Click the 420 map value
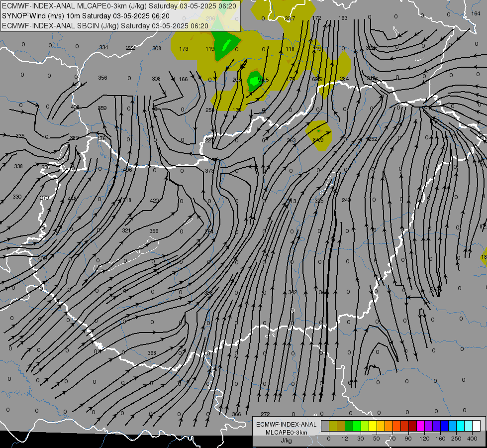The height and width of the screenshot is (448, 487). point(154,201)
